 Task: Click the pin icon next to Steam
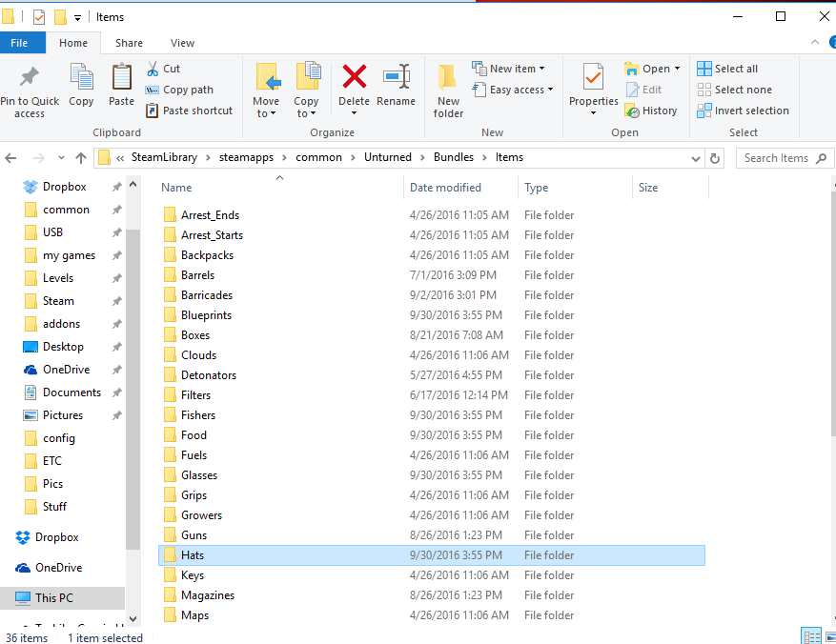pos(116,301)
